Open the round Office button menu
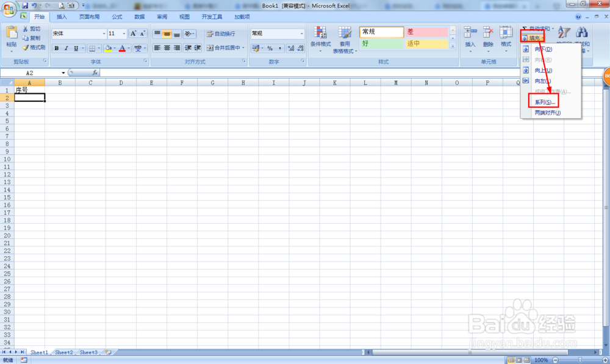The width and height of the screenshot is (610, 364). click(9, 9)
